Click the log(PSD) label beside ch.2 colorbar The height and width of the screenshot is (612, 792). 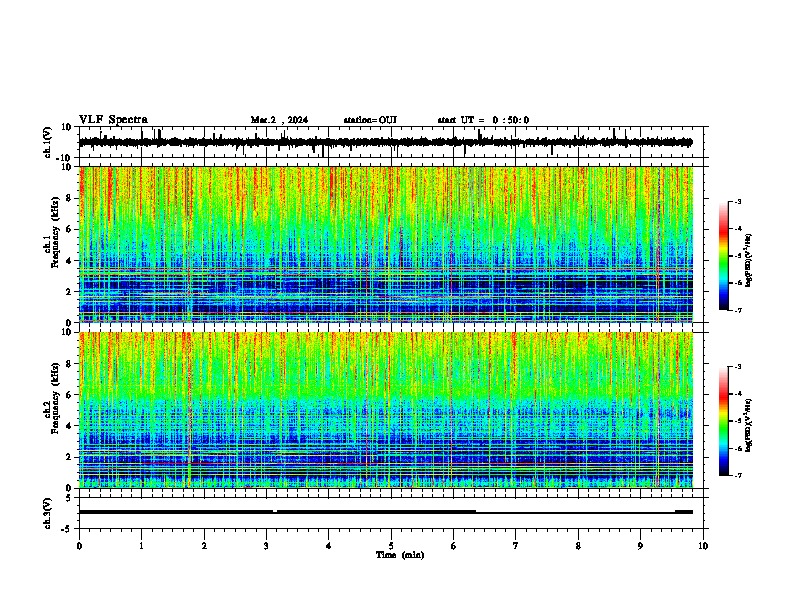748,425
